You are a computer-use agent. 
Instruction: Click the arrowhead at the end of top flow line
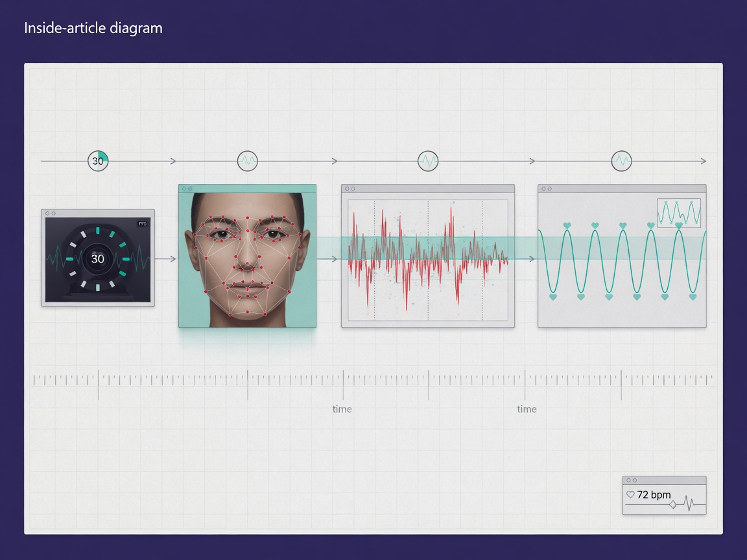click(704, 161)
